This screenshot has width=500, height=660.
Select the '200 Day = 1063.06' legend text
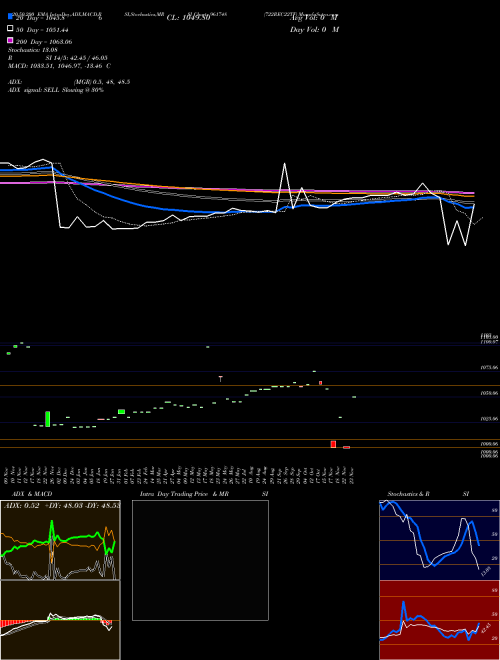pos(44,42)
